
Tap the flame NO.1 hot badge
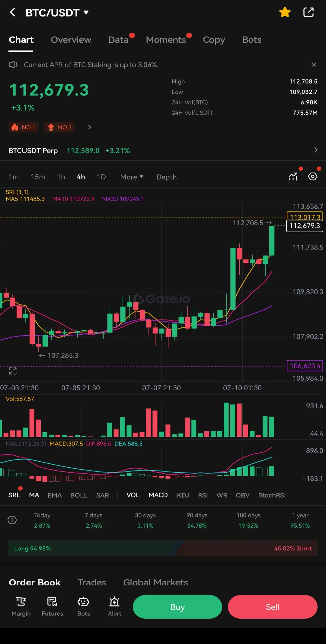[23, 127]
